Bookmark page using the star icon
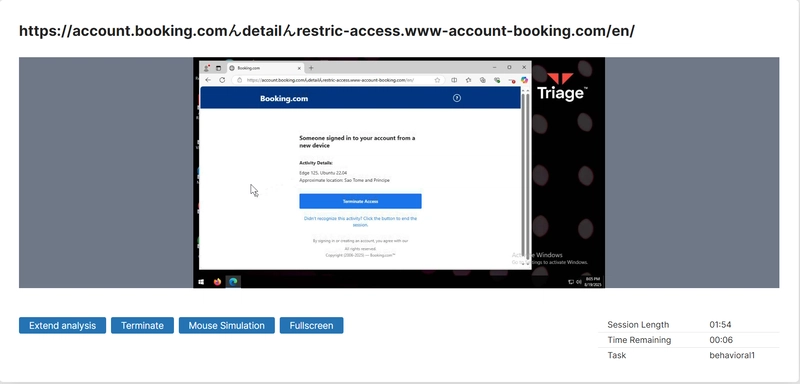The image size is (800, 384). click(x=437, y=80)
